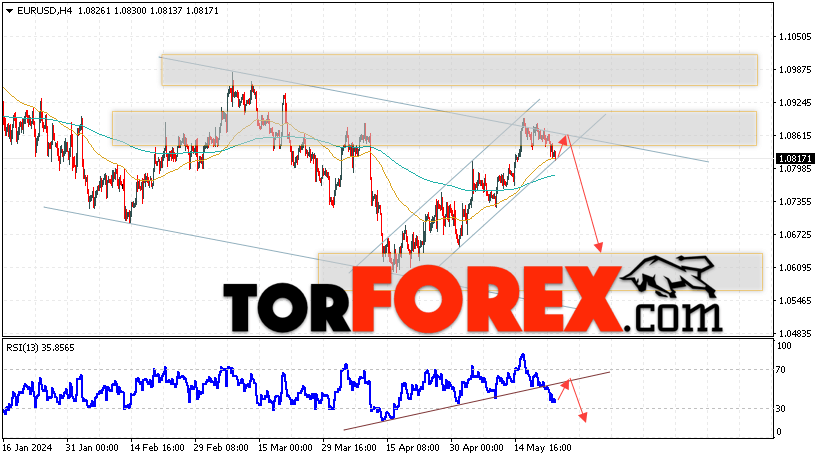Click the RSI(13) 35.8565 indicator label
This screenshot has height=459, width=819.
(40, 348)
